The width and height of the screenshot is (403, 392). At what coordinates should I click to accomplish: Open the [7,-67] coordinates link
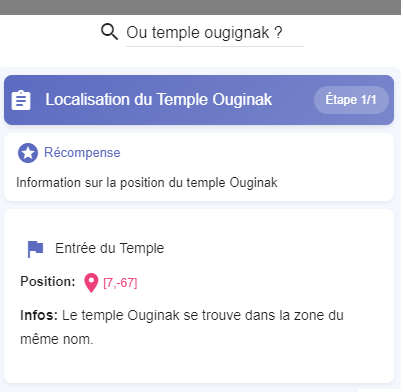tap(120, 283)
